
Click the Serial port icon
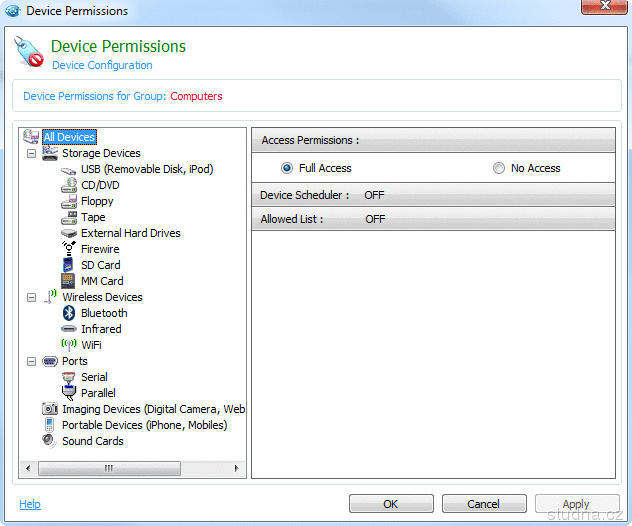69,377
